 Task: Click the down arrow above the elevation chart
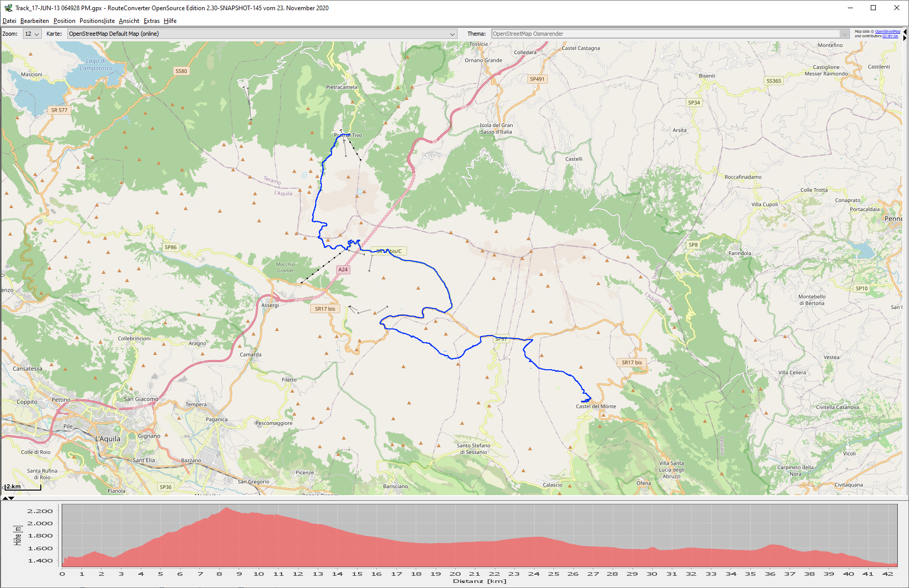point(11,498)
